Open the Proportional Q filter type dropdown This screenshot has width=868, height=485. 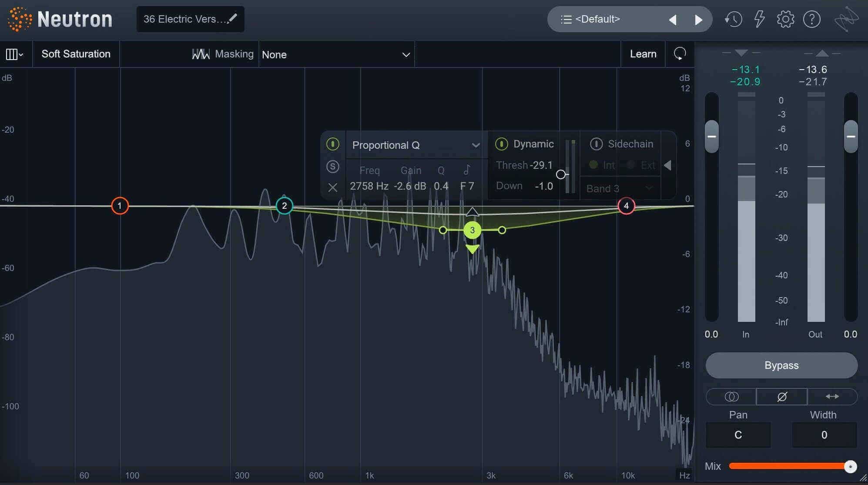(x=416, y=145)
